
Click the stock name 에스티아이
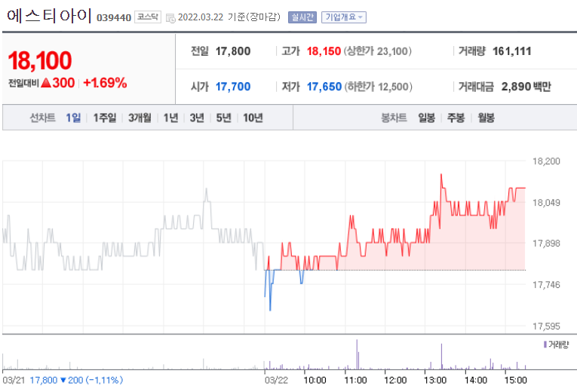pyautogui.click(x=49, y=16)
